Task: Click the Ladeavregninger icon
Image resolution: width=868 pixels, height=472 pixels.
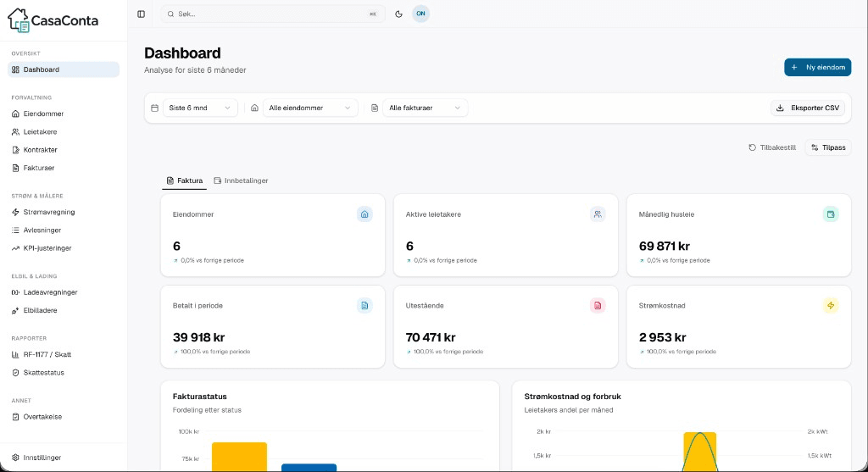Action: 15,292
